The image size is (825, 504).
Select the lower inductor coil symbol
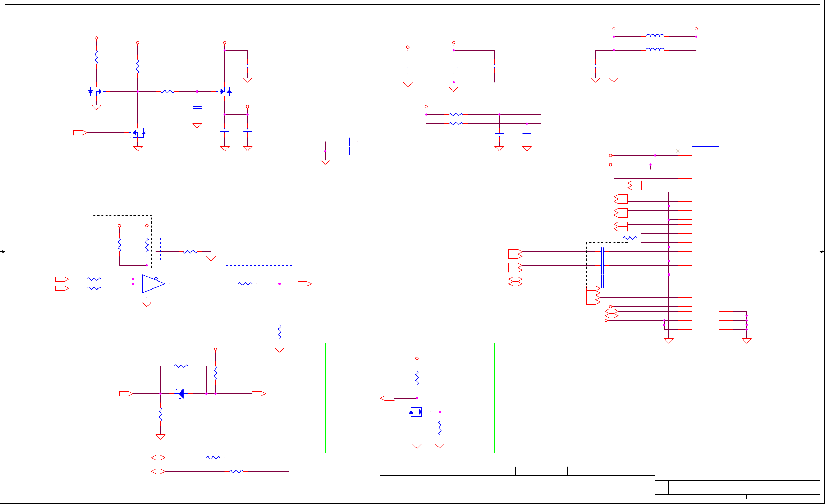coord(655,50)
